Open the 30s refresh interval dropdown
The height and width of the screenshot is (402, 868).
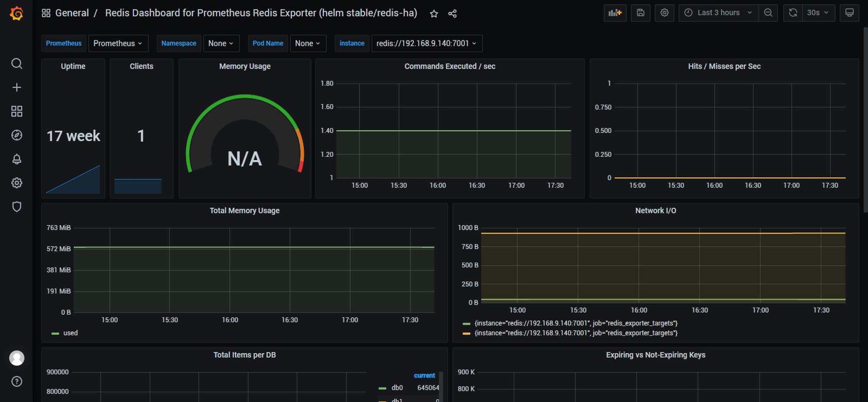pyautogui.click(x=818, y=13)
